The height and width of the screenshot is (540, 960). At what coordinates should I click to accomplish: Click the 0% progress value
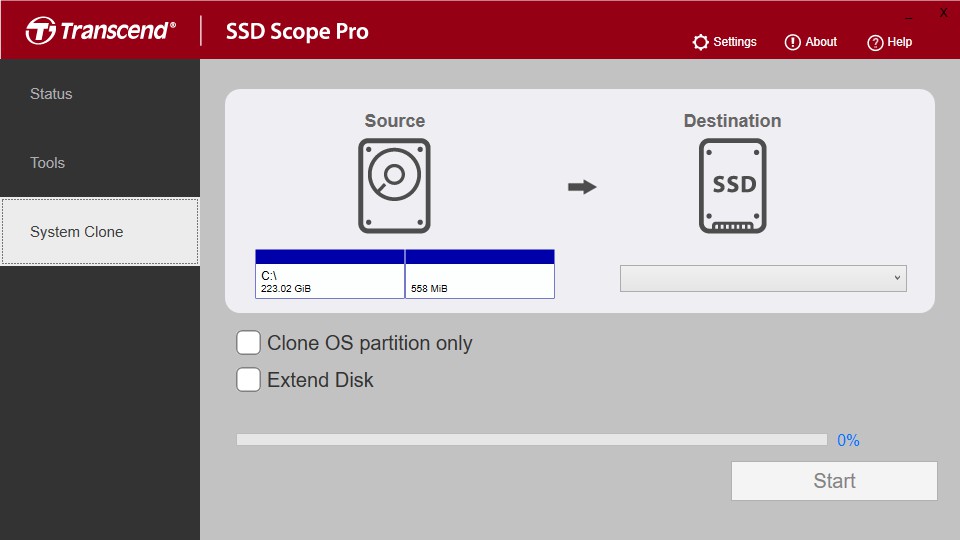pos(848,440)
